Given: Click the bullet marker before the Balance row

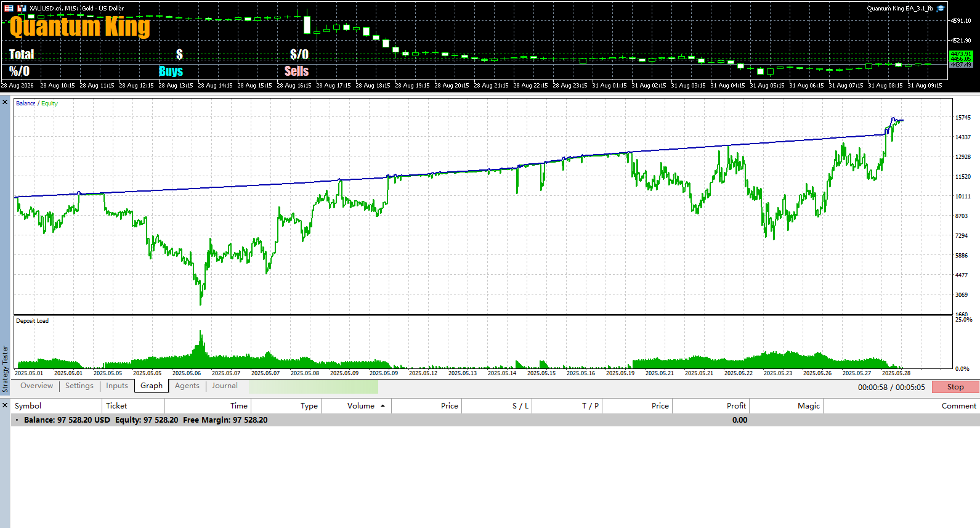Looking at the screenshot, I should [17, 420].
